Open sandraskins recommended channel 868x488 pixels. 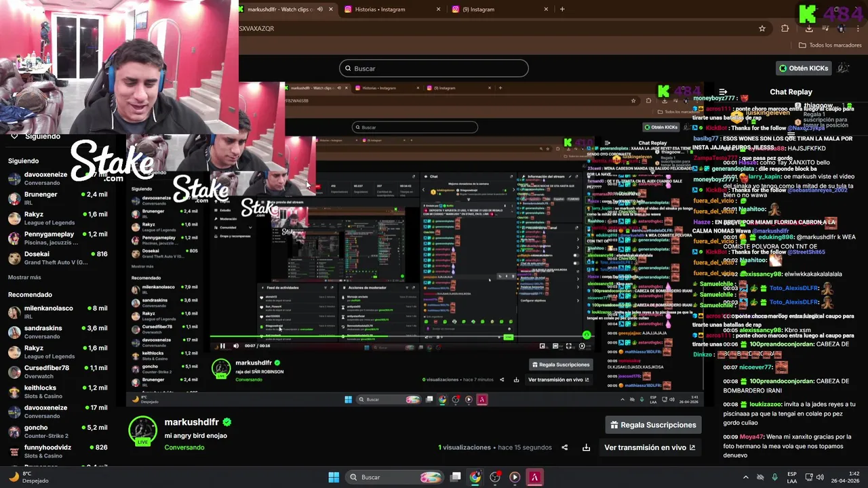[x=58, y=332]
